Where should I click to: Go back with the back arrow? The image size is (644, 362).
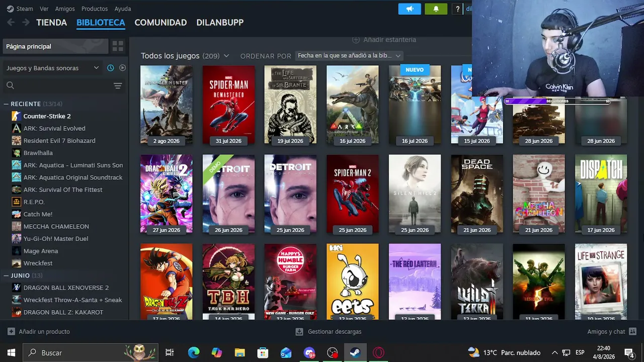[x=11, y=22]
